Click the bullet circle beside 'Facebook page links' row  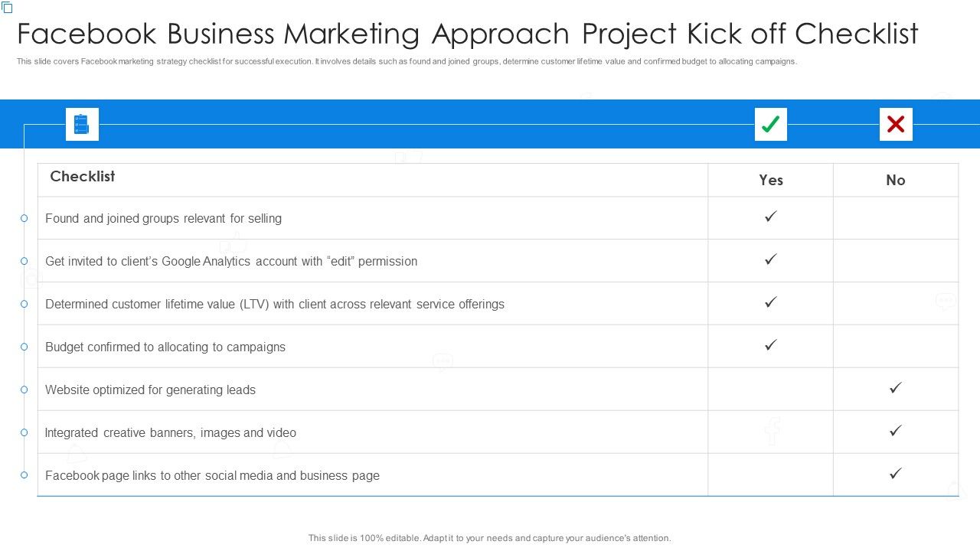point(24,475)
